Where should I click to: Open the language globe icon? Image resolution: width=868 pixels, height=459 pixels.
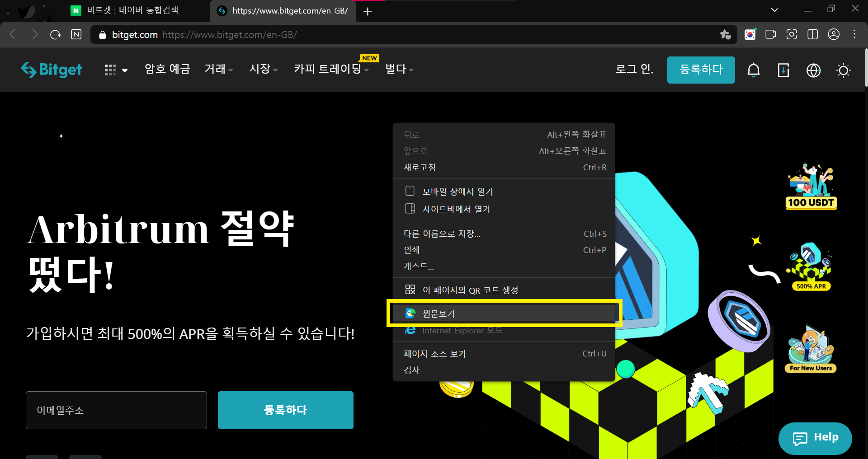click(x=813, y=70)
